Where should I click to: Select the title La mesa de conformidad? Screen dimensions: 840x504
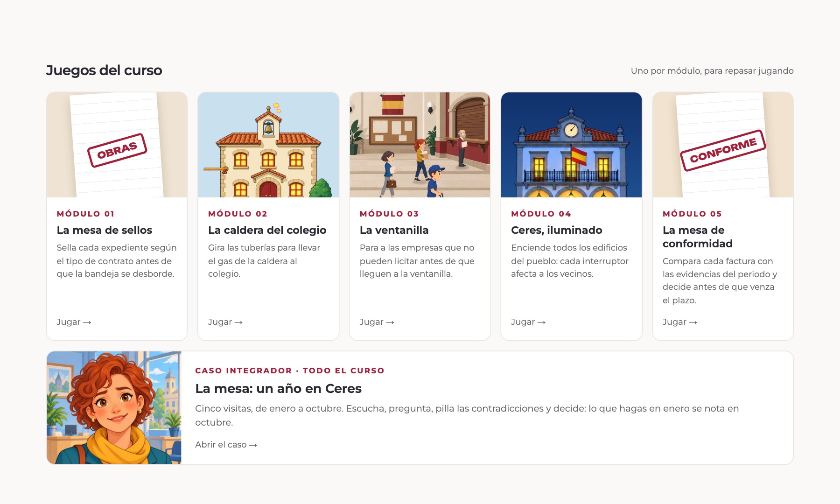[698, 237]
